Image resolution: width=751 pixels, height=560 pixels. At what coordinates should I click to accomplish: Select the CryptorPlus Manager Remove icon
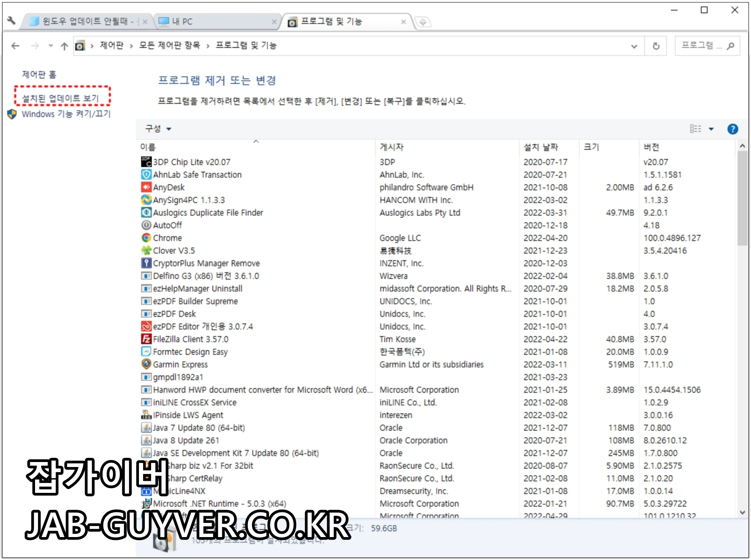pos(146,263)
